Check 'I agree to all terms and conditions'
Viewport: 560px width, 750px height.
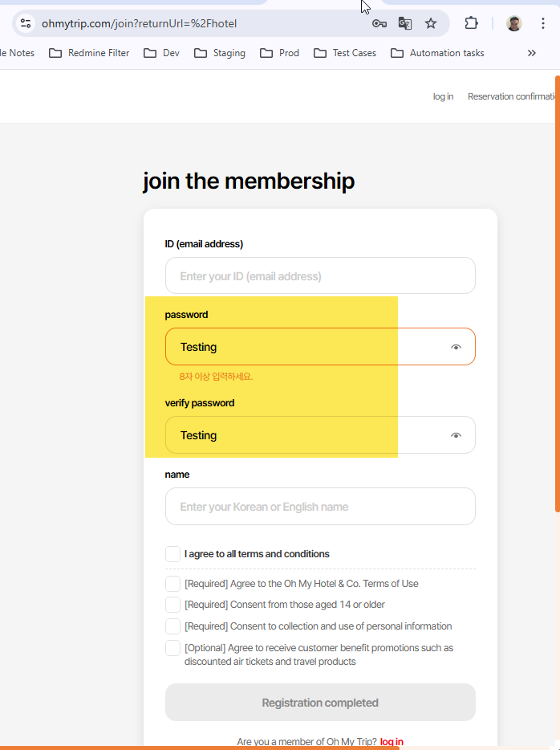pos(172,554)
